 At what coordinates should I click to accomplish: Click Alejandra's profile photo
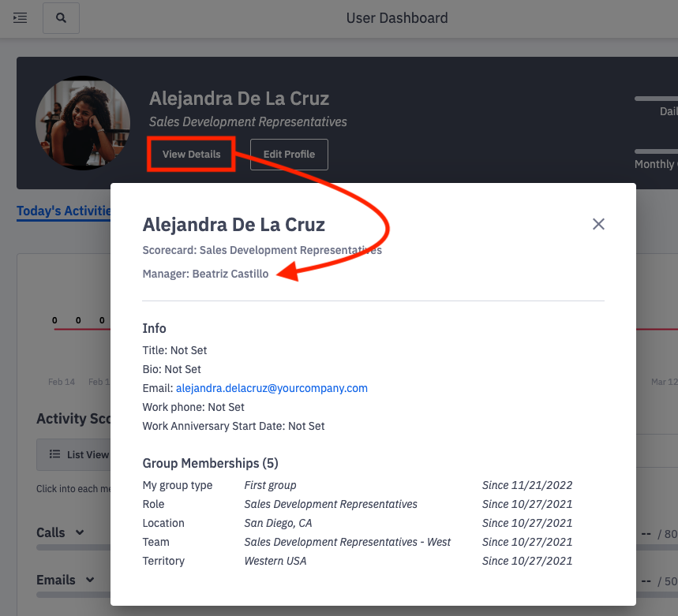point(82,123)
